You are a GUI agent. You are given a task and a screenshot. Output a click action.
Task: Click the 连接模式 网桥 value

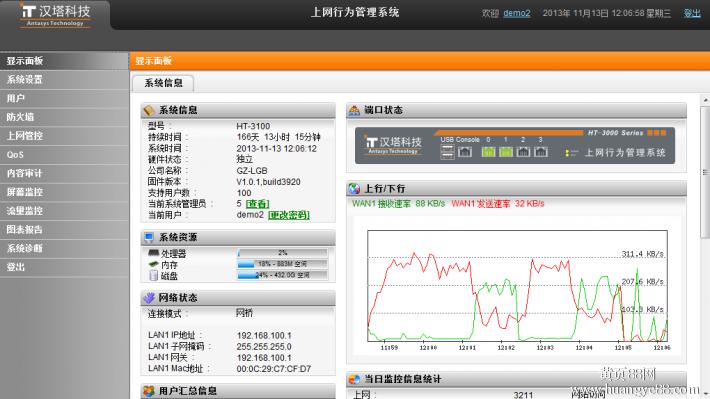tap(244, 313)
